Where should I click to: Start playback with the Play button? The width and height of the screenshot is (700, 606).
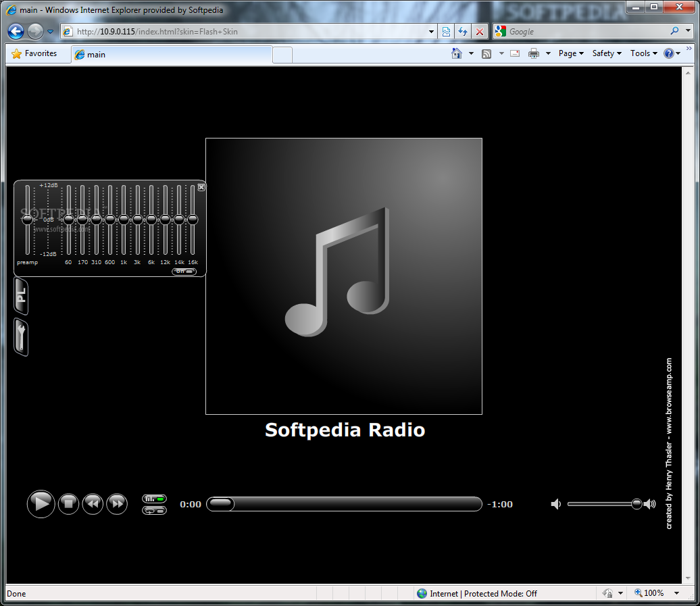(41, 504)
